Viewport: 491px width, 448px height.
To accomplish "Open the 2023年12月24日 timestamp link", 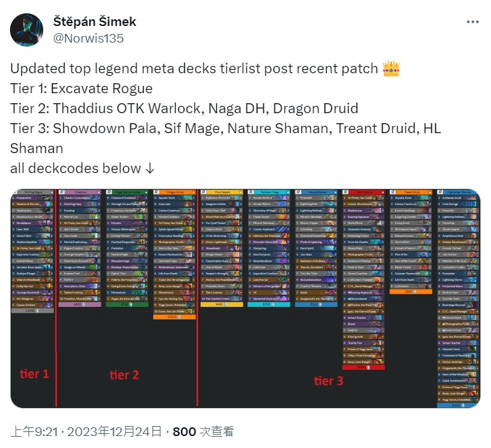I will tap(114, 431).
